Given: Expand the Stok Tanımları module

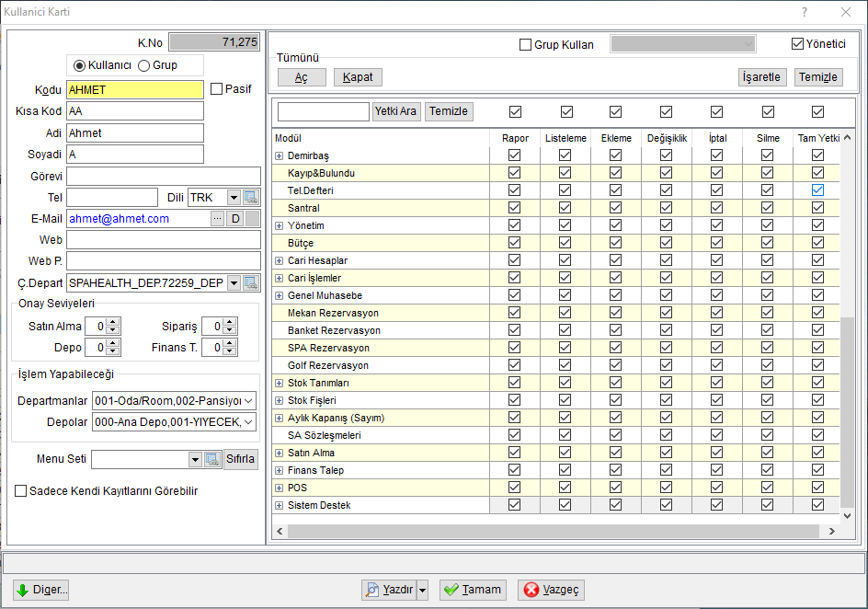Looking at the screenshot, I should pyautogui.click(x=279, y=383).
